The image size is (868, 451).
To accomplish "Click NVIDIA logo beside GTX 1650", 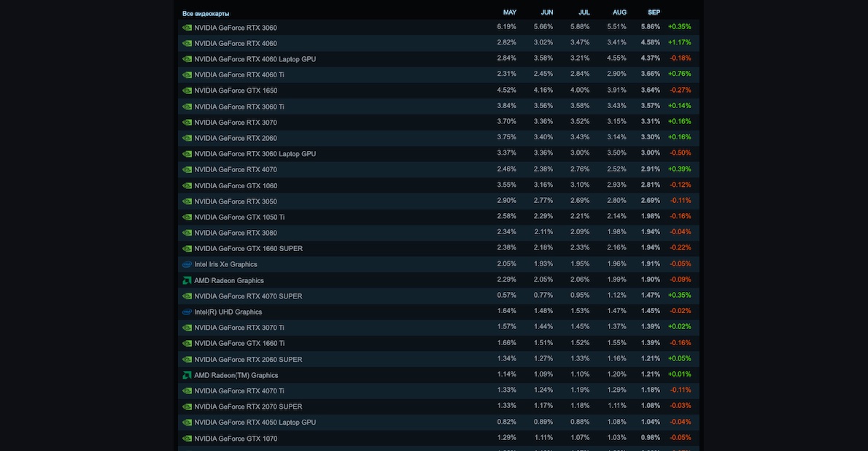I will point(187,90).
